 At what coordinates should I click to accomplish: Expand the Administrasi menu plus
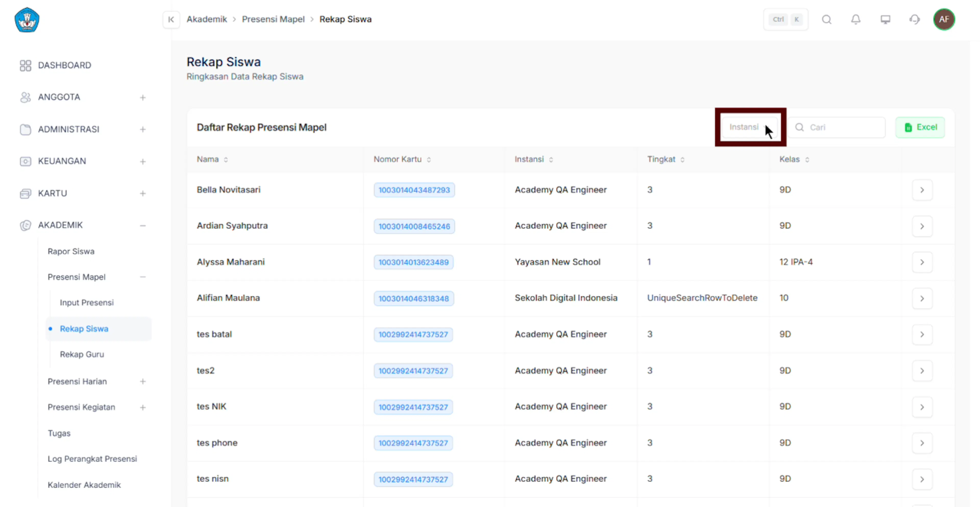tap(143, 130)
